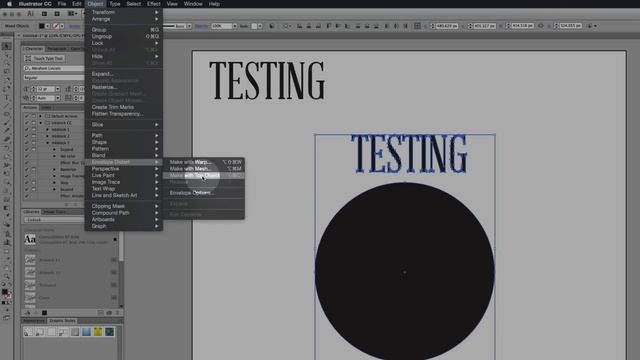The image size is (640, 360).
Task: Select the black circle on the artboard
Action: [x=404, y=271]
